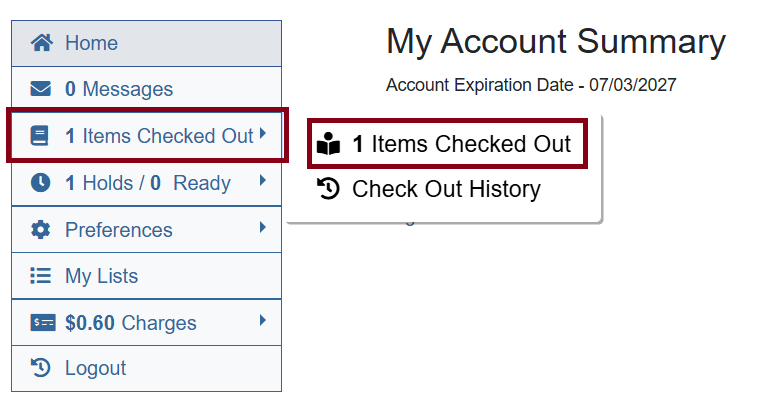Screen dimensions: 761x402
Task: Click the Home house icon
Action: click(41, 43)
